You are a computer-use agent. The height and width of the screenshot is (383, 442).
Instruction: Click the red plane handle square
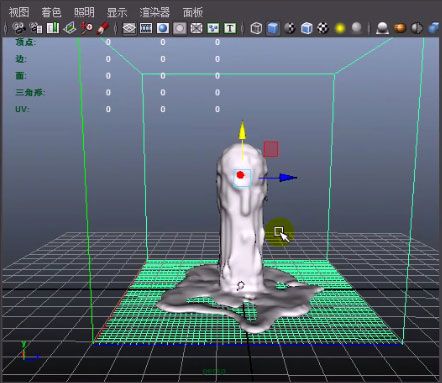(271, 149)
